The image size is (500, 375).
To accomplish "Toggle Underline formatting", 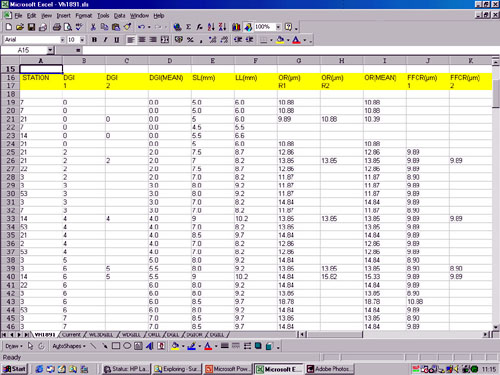I will click(117, 40).
